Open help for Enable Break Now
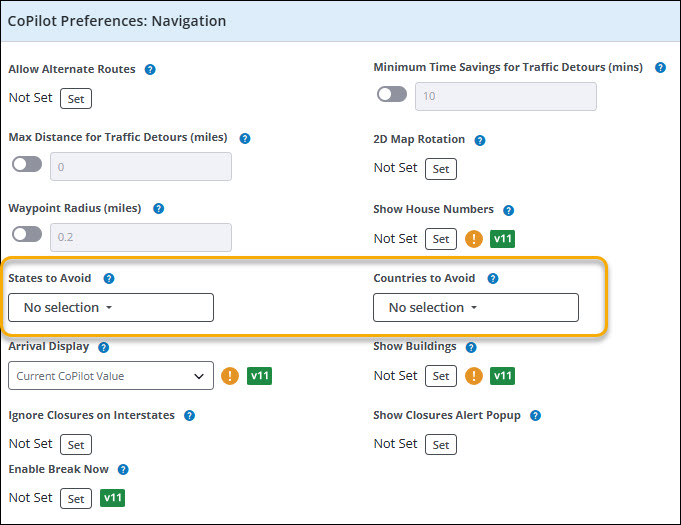Screen dimensions: 681x525 coord(123,469)
